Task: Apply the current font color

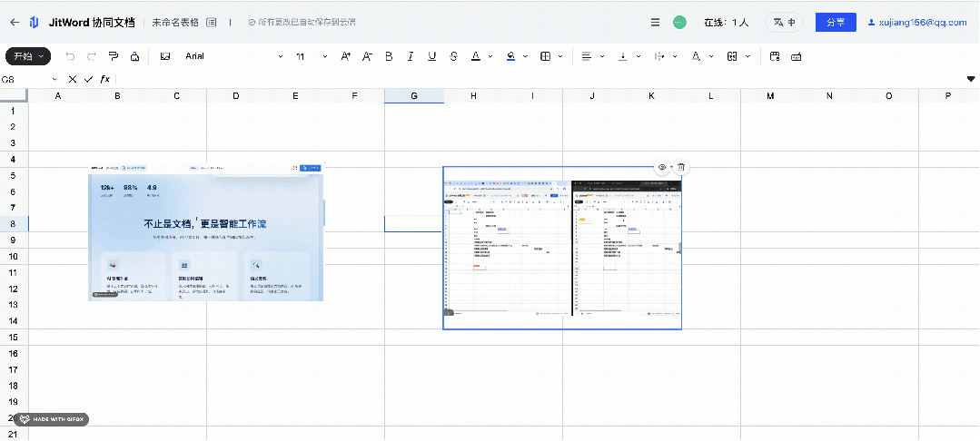Action: point(476,56)
